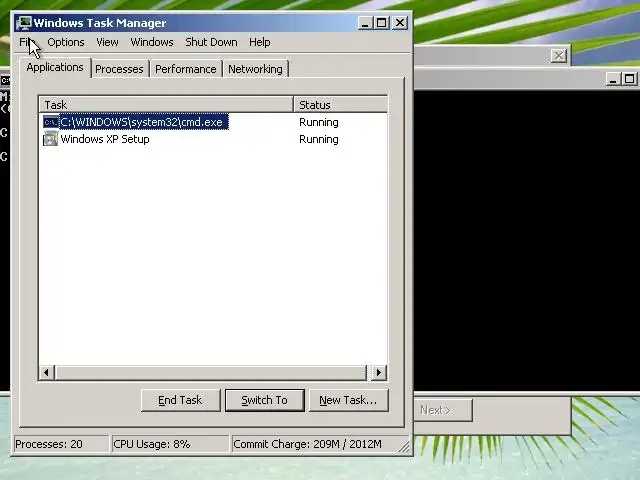Click the Processes: 20 status bar entry
This screenshot has height=480, width=640.
click(x=61, y=444)
